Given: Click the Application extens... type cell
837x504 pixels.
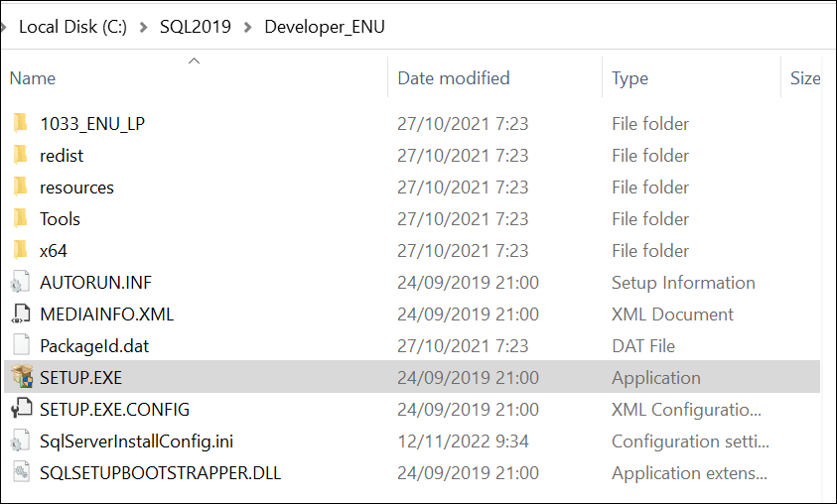Looking at the screenshot, I should coord(689,473).
